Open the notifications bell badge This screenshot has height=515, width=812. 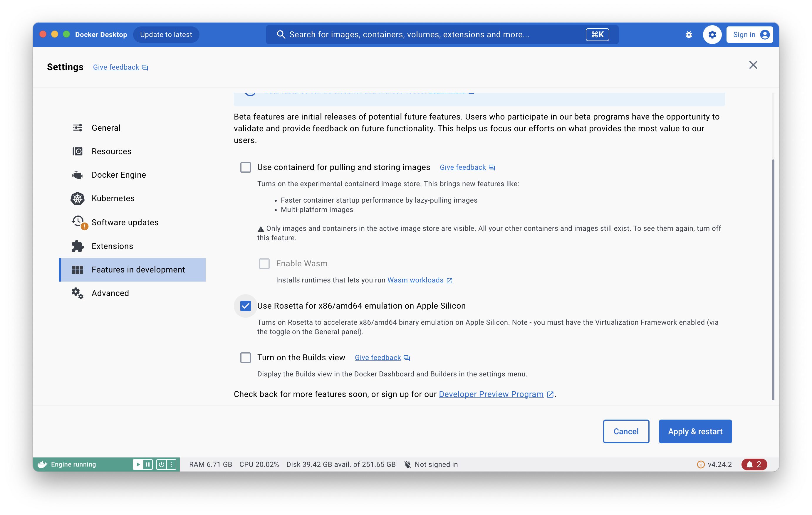(754, 464)
